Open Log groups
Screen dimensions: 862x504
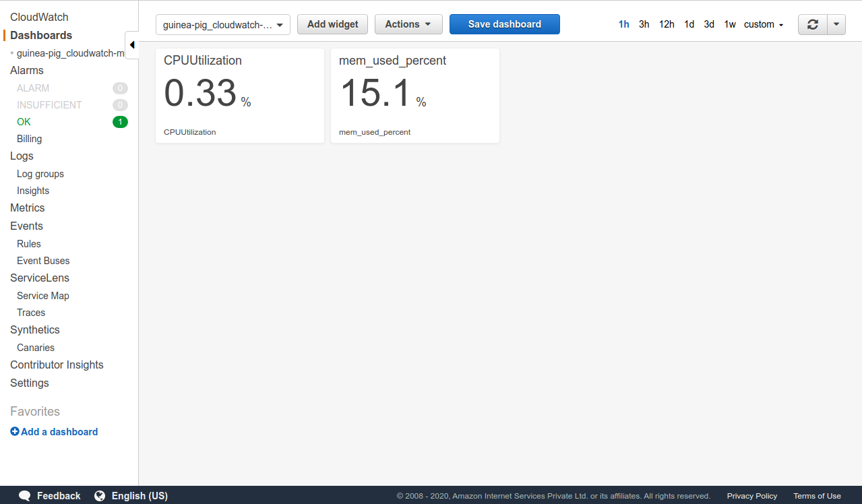[x=40, y=174]
